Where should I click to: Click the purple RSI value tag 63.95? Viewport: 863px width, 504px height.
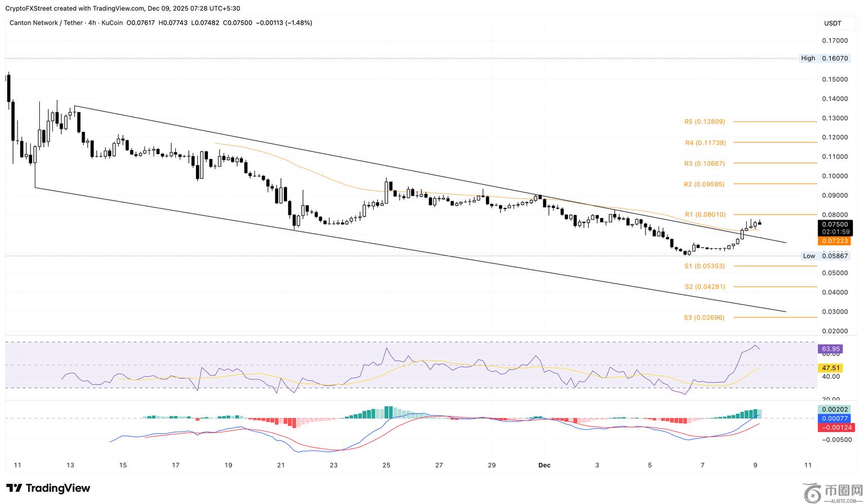(x=831, y=349)
